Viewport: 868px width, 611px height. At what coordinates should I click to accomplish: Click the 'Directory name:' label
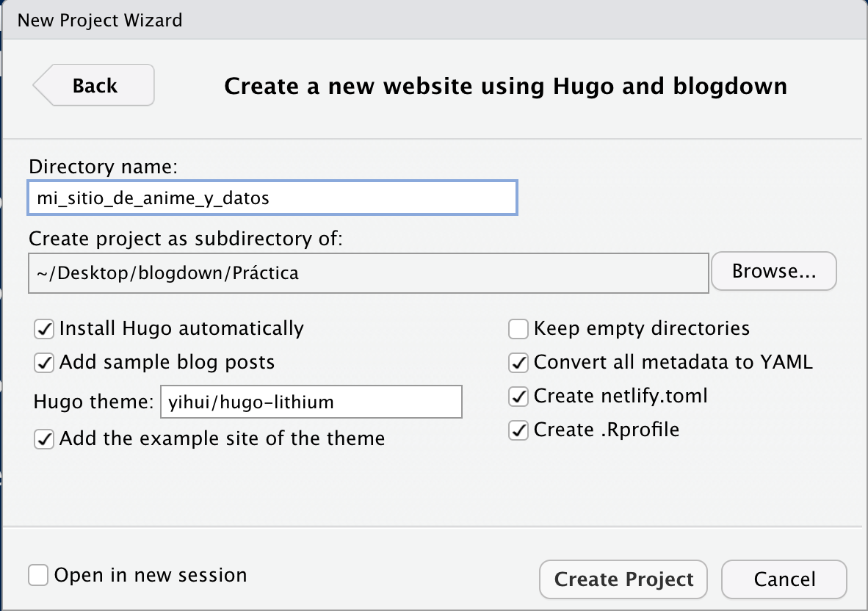(103, 167)
